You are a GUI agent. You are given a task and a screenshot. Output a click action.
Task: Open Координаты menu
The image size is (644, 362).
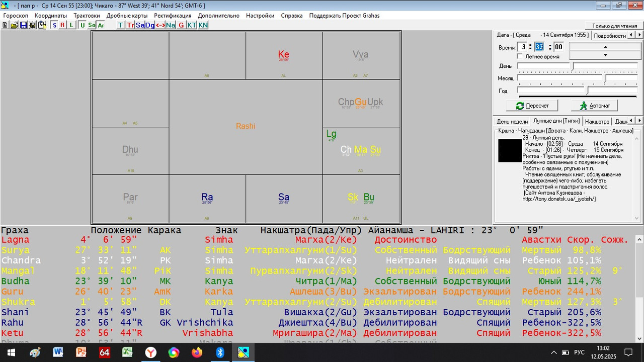pyautogui.click(x=51, y=16)
